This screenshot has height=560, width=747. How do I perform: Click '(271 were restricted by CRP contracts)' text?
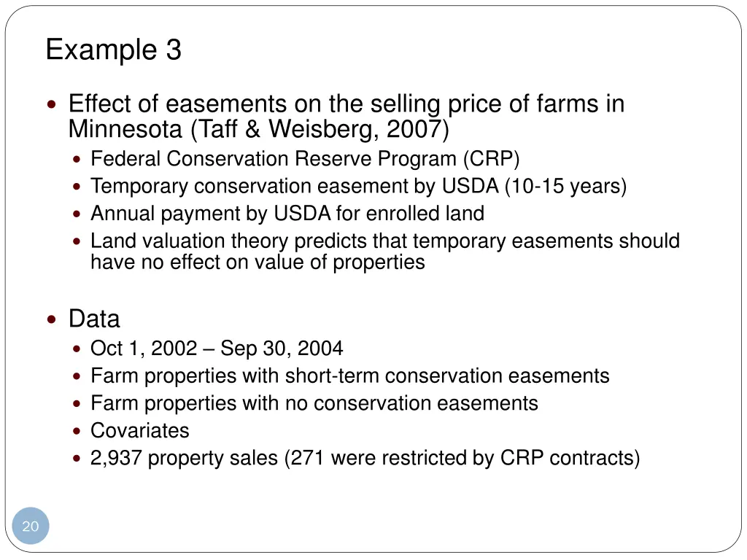[462, 458]
